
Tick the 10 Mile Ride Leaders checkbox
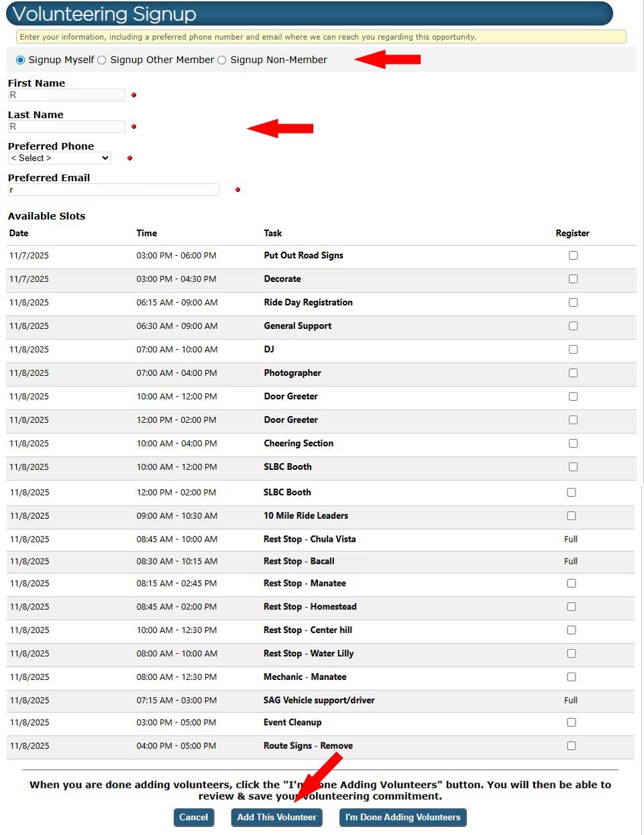point(572,516)
